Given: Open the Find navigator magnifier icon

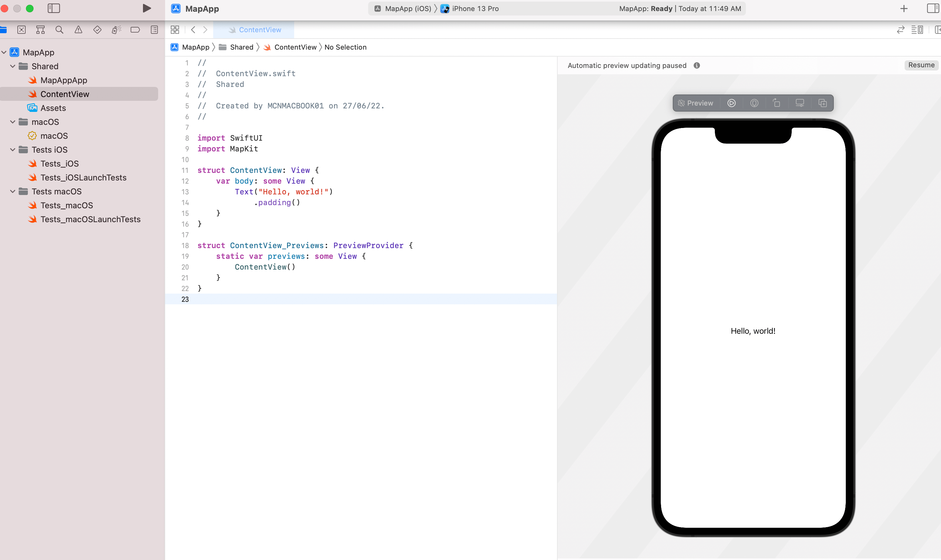Looking at the screenshot, I should (x=59, y=30).
